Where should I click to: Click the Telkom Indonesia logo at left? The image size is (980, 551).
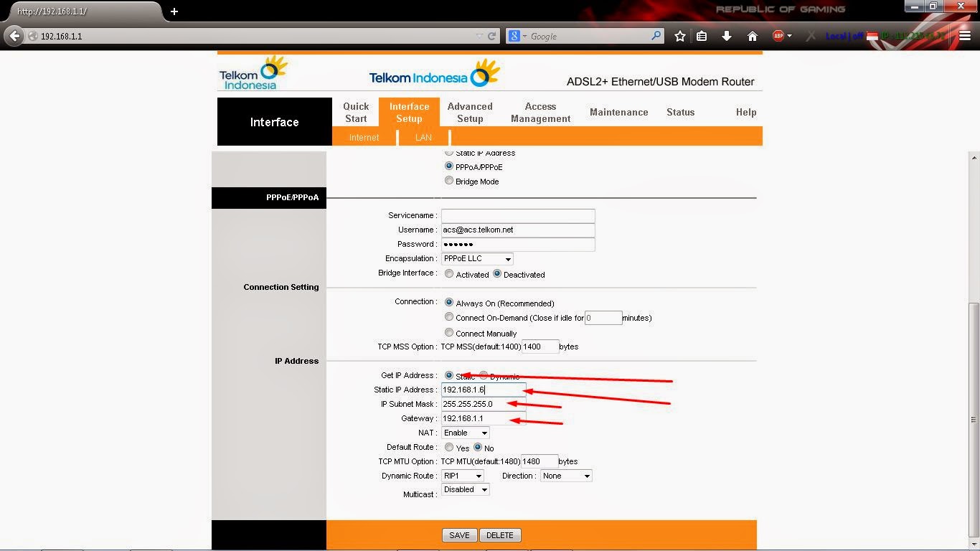coord(253,73)
